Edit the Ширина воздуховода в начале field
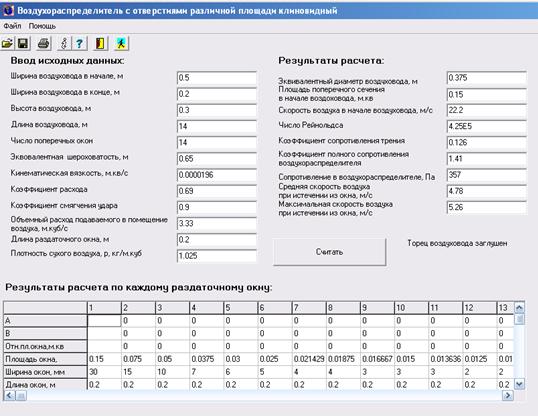 (217, 78)
